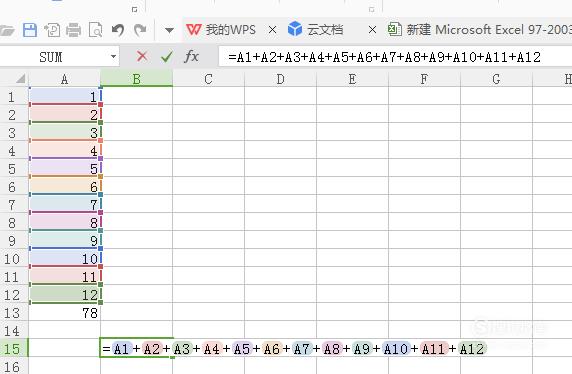The height and width of the screenshot is (374, 572).
Task: Expand the quick access toolbar dropdown arrow
Action: [x=169, y=30]
